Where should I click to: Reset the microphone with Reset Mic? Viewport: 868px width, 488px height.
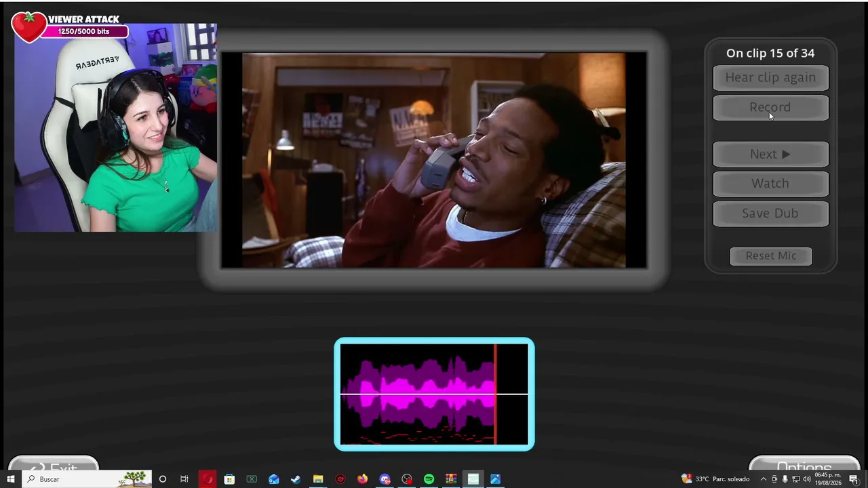point(771,256)
